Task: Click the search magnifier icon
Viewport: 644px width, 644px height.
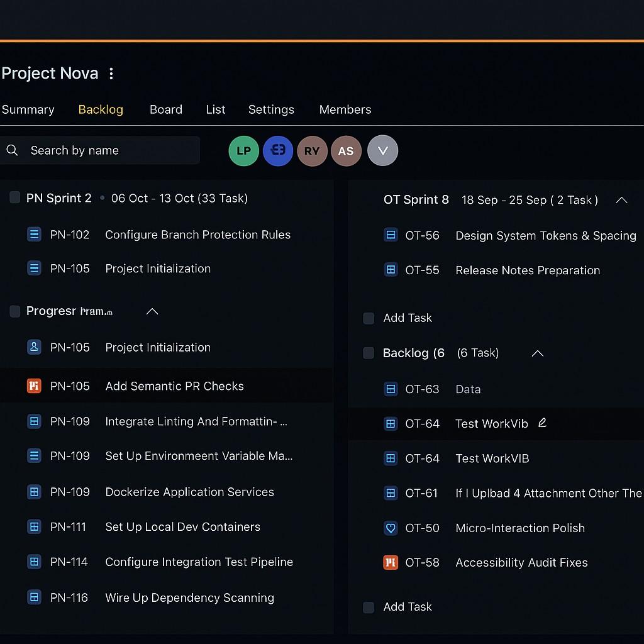Action: (12, 150)
